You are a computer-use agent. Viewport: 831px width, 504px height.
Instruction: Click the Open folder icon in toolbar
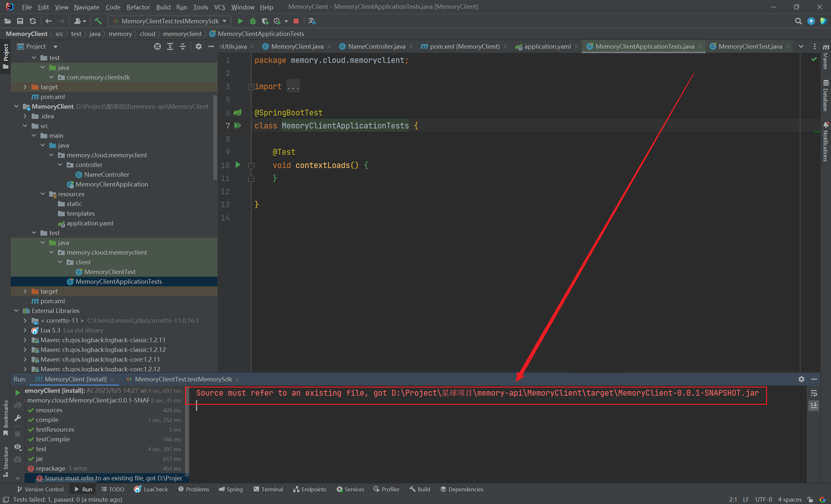pos(8,21)
